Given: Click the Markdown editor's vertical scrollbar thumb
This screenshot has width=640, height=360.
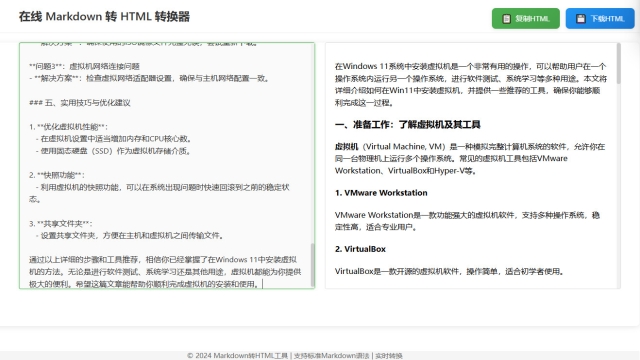Looking at the screenshot, I should point(313,265).
